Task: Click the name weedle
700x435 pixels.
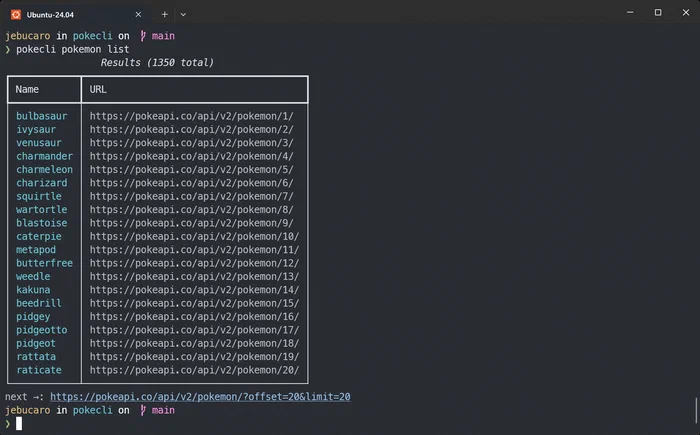Action: [33, 276]
